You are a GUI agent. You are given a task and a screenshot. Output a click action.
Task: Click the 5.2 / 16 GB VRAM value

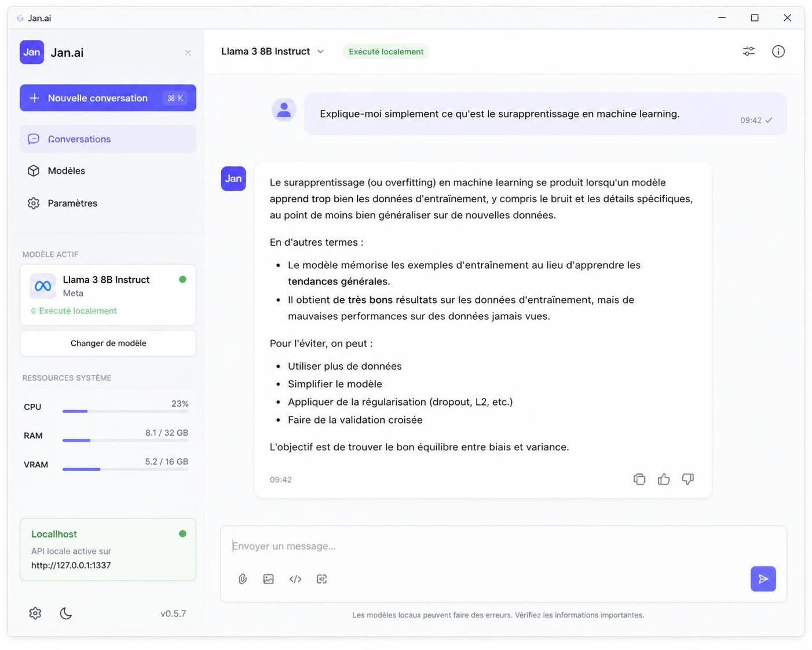point(167,462)
